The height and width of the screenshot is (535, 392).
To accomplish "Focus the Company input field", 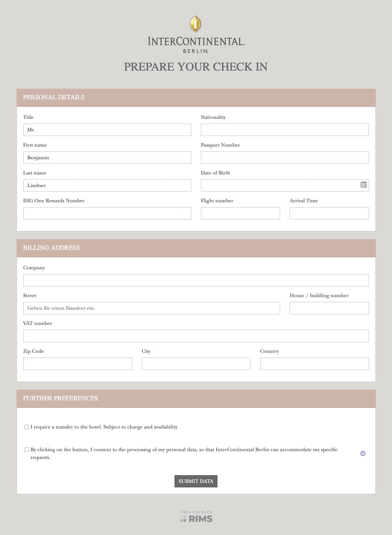I will (196, 280).
